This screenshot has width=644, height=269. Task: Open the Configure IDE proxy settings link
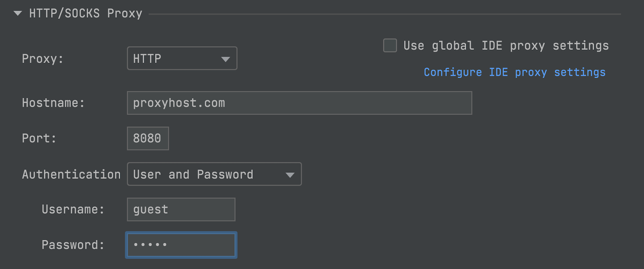[x=514, y=72]
